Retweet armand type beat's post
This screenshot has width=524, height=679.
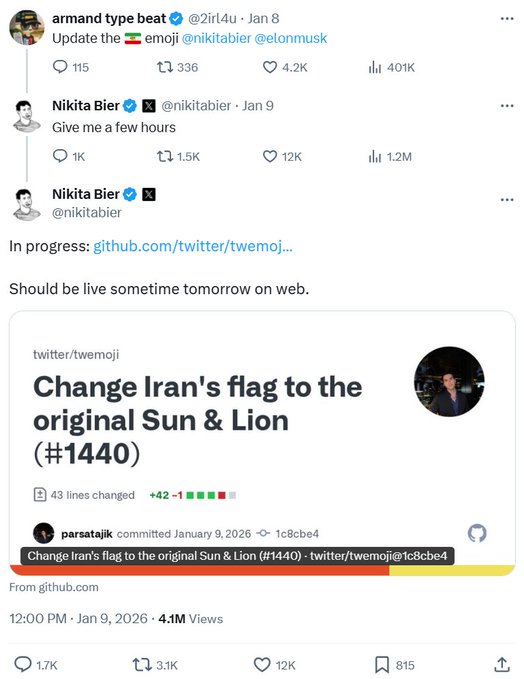tap(165, 67)
